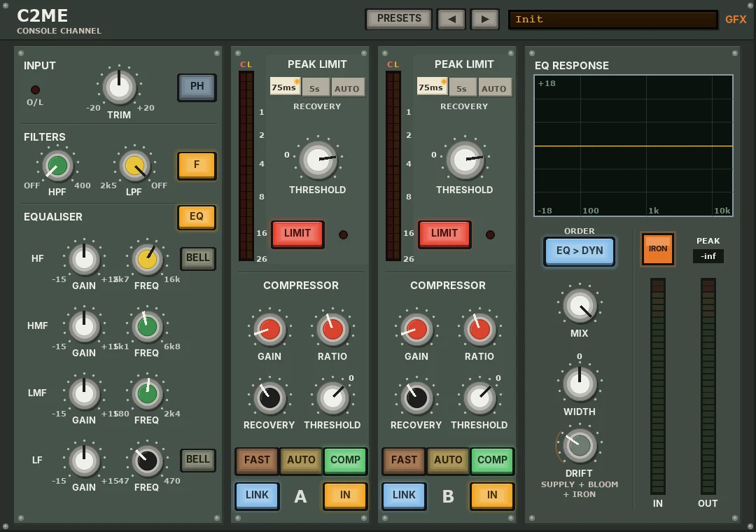Toggle the EQ enable button
The width and height of the screenshot is (756, 532).
(197, 217)
